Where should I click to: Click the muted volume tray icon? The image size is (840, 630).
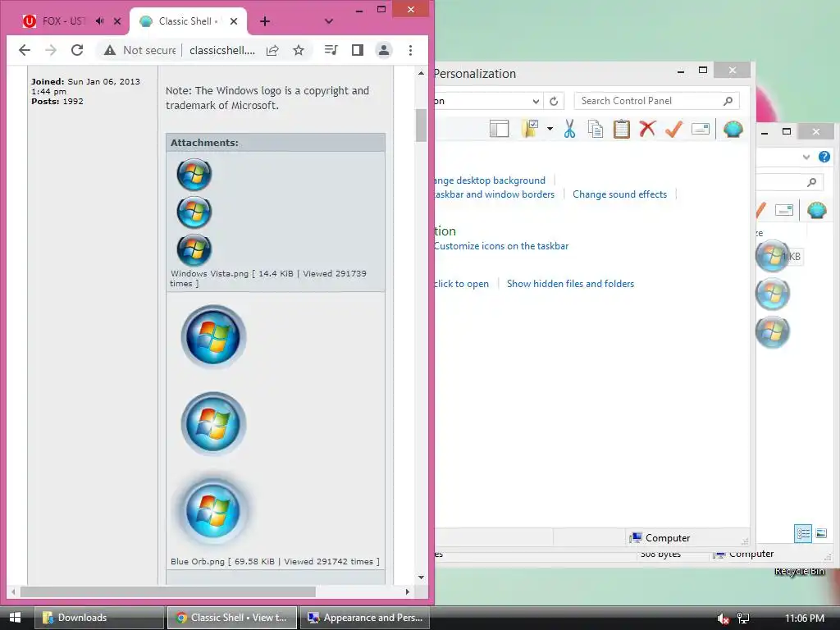coord(723,619)
